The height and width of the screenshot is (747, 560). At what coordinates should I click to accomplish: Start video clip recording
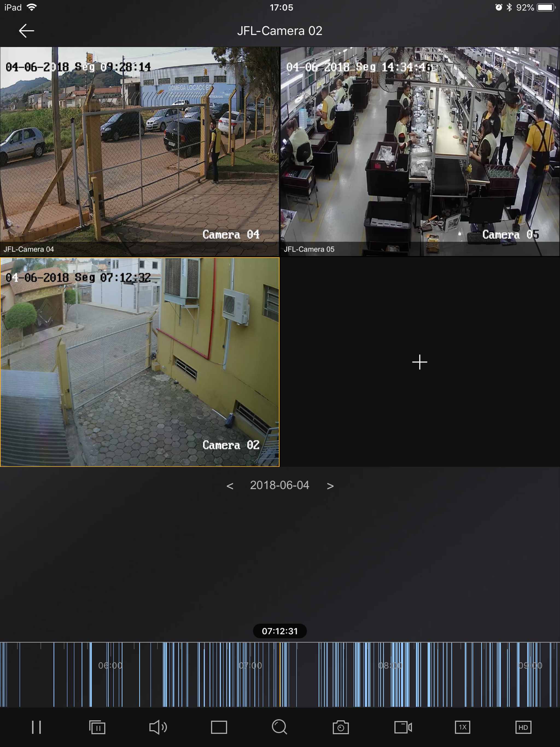(402, 727)
